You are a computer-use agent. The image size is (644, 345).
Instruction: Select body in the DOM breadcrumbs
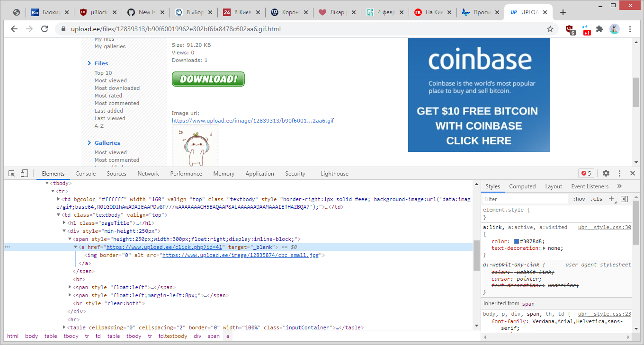click(32, 336)
